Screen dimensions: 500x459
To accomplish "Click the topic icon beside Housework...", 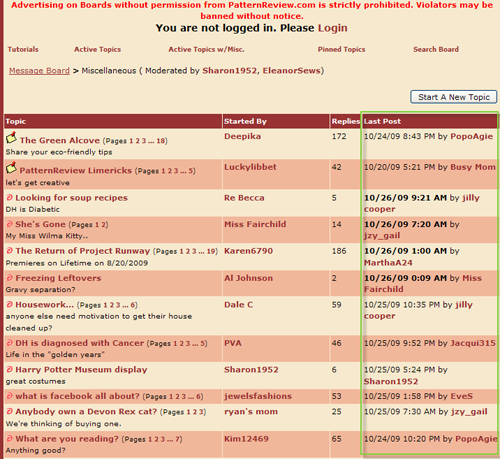I will [x=10, y=304].
